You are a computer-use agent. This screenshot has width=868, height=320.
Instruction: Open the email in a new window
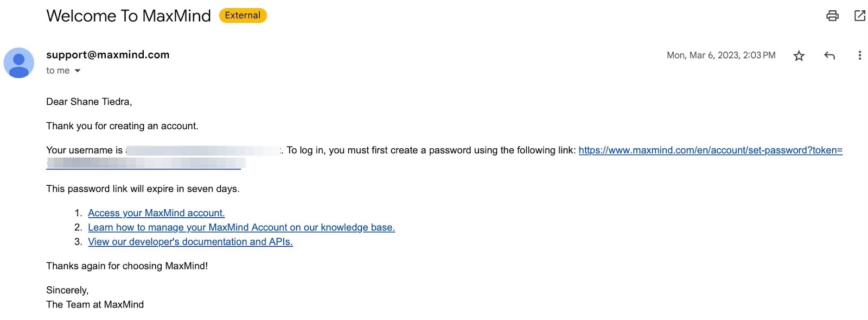click(860, 16)
